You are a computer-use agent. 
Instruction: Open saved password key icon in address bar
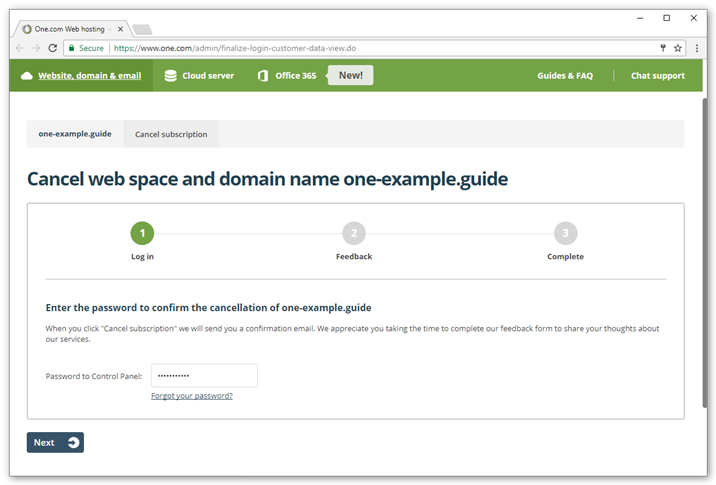(663, 48)
